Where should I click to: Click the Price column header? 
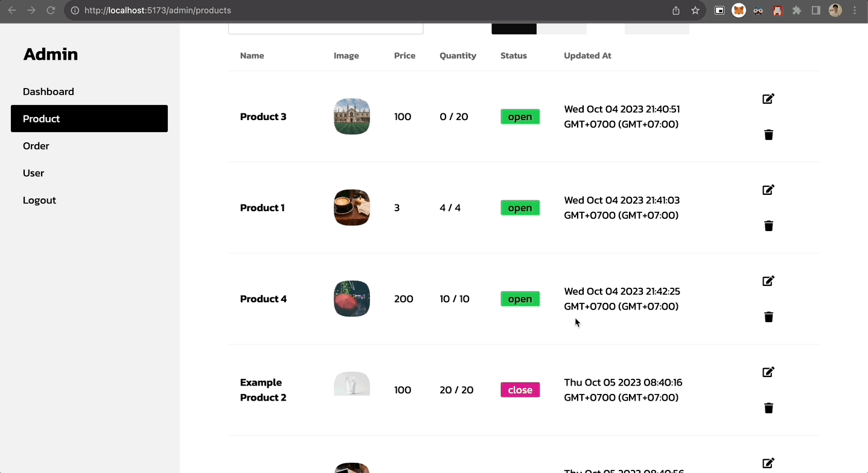405,56
